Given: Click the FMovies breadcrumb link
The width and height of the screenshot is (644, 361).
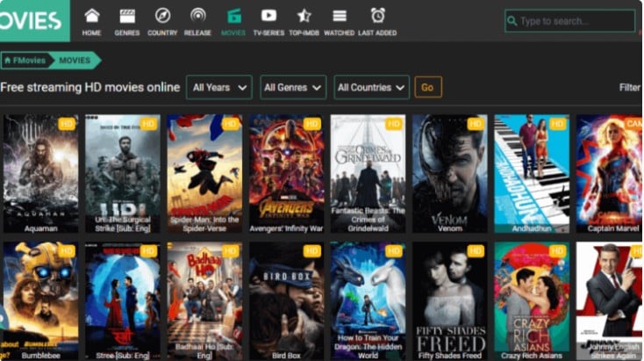Looking at the screenshot, I should (25, 61).
